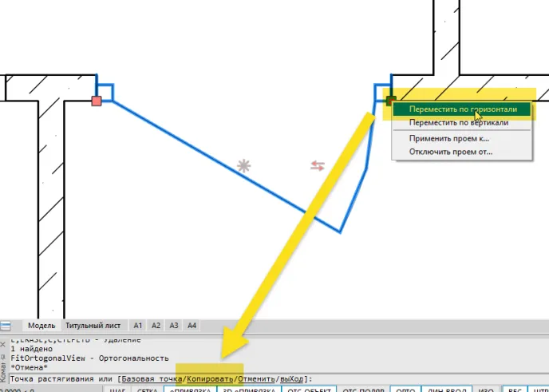Choose 'Переместить по горизонтали' in context menu

pos(462,109)
